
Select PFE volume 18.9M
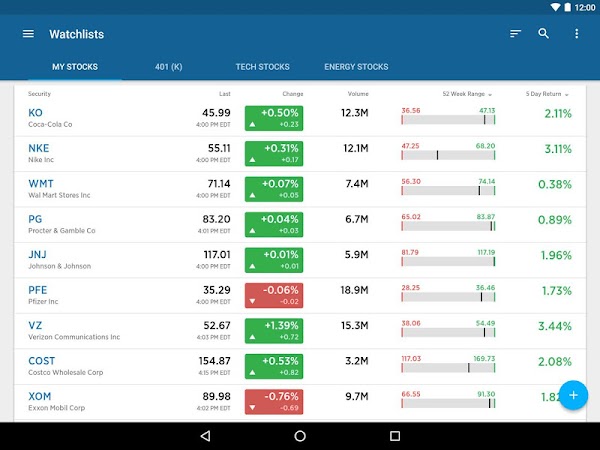354,290
